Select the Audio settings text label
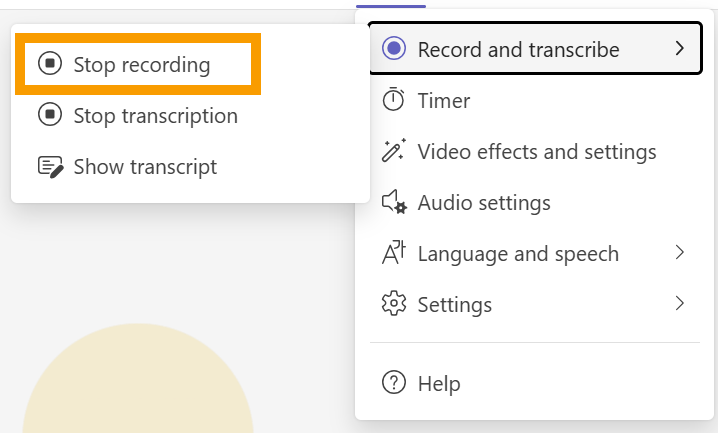This screenshot has height=433, width=718. click(x=484, y=202)
